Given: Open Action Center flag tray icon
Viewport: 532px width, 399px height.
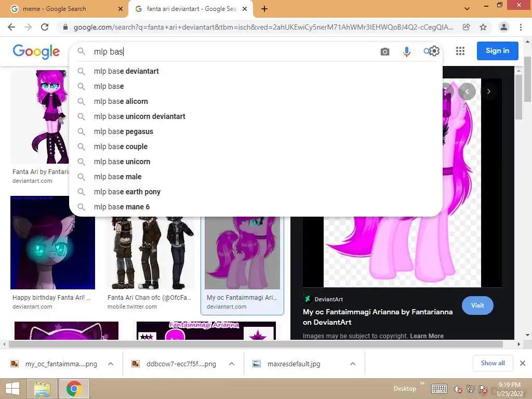Looking at the screenshot, I should tap(483, 389).
